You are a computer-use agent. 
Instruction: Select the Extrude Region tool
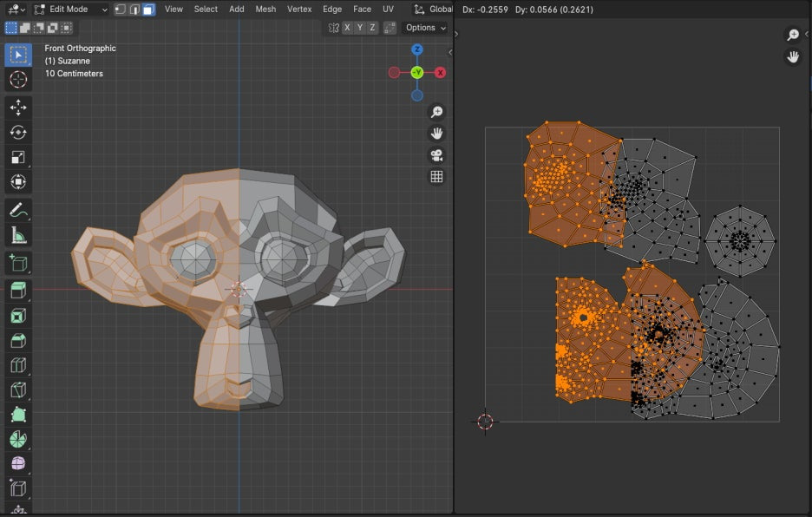pos(18,291)
